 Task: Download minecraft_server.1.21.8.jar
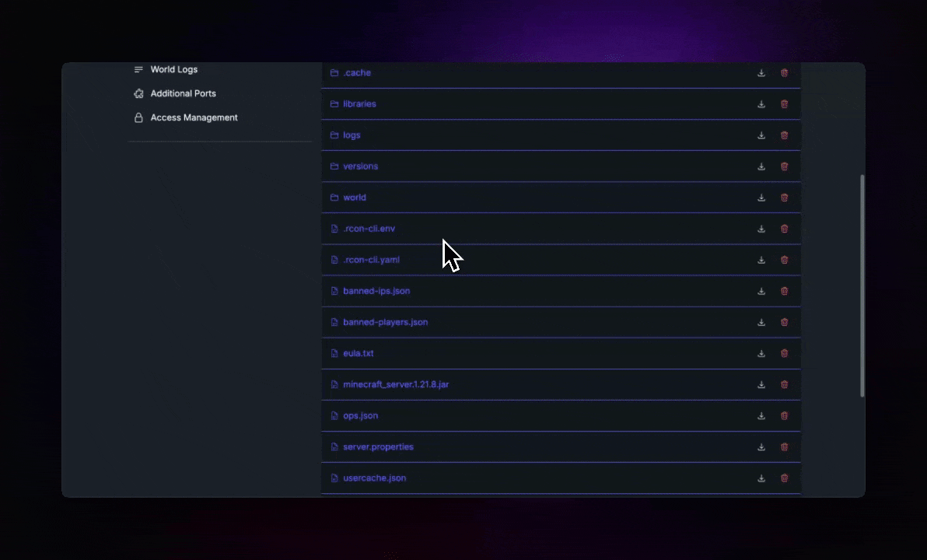point(761,384)
